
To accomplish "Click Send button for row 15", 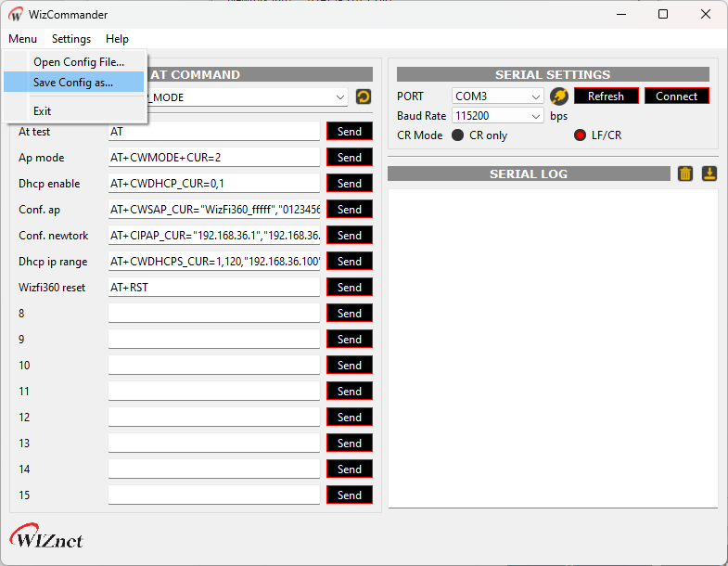I will click(349, 495).
